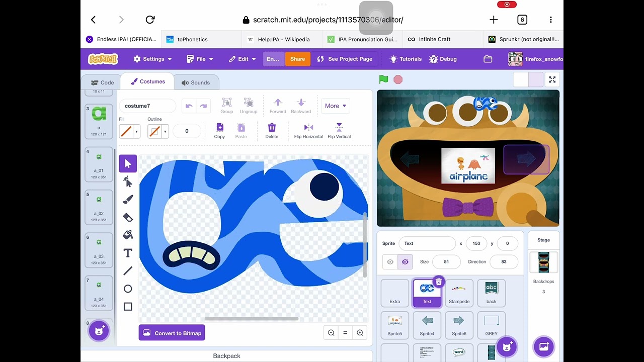This screenshot has height=362, width=644.
Task: Click the Copy icon
Action: click(x=219, y=131)
